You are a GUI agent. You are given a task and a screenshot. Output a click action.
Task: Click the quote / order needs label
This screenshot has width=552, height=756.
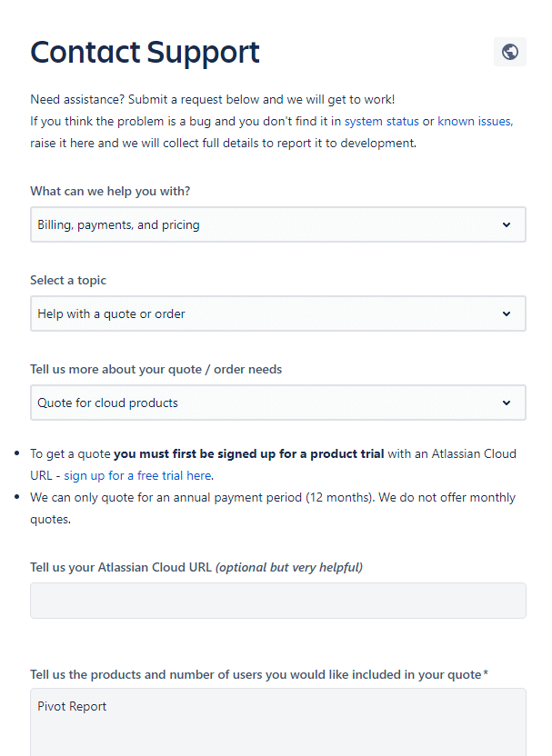pos(156,369)
